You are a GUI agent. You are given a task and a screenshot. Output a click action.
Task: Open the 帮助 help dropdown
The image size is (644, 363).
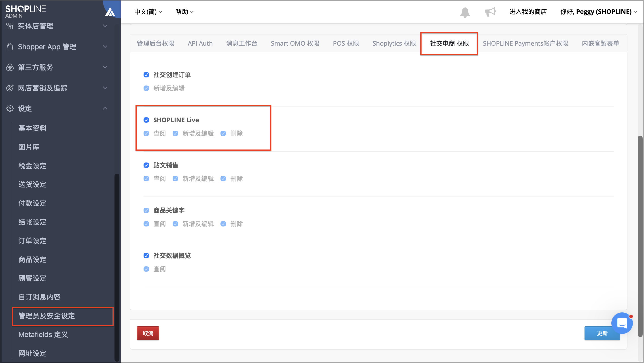click(x=184, y=12)
